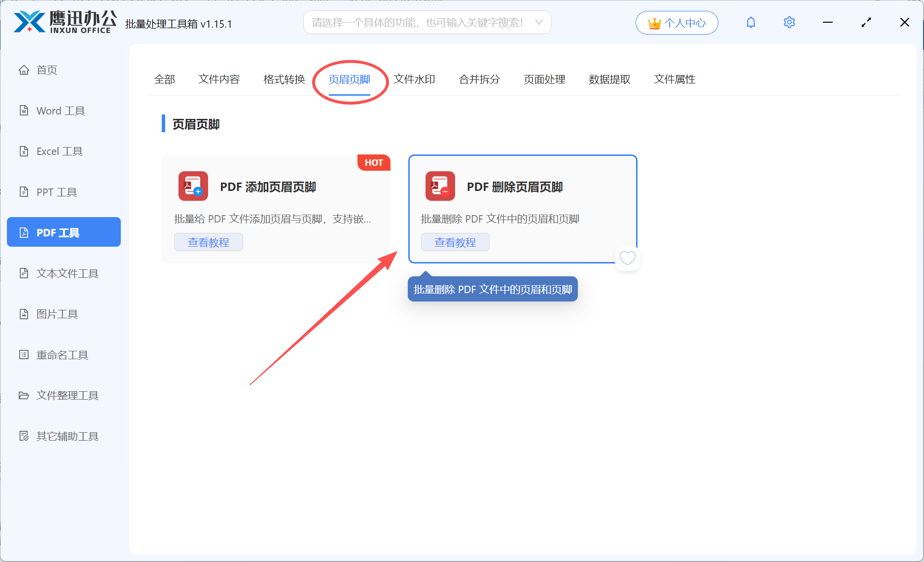Select the 页眉页脚 tab

click(349, 79)
